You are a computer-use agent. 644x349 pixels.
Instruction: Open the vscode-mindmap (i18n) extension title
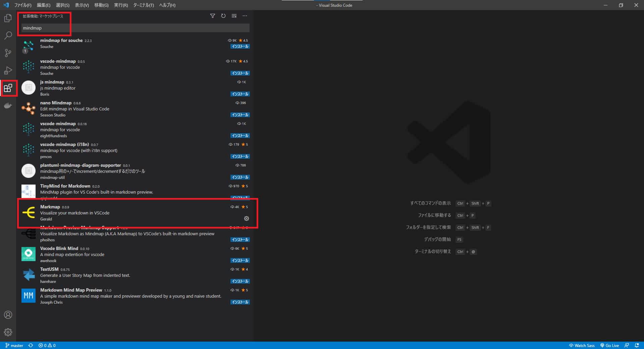[x=64, y=144]
